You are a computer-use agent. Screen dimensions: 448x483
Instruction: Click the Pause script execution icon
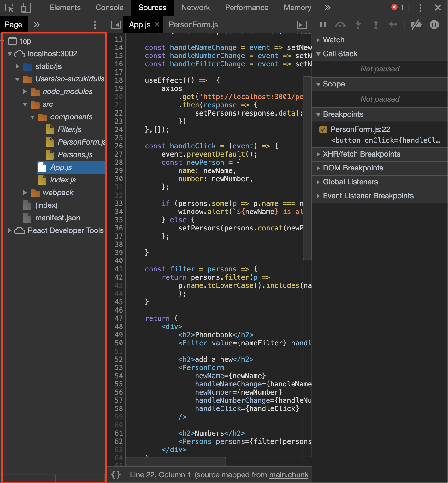[322, 24]
